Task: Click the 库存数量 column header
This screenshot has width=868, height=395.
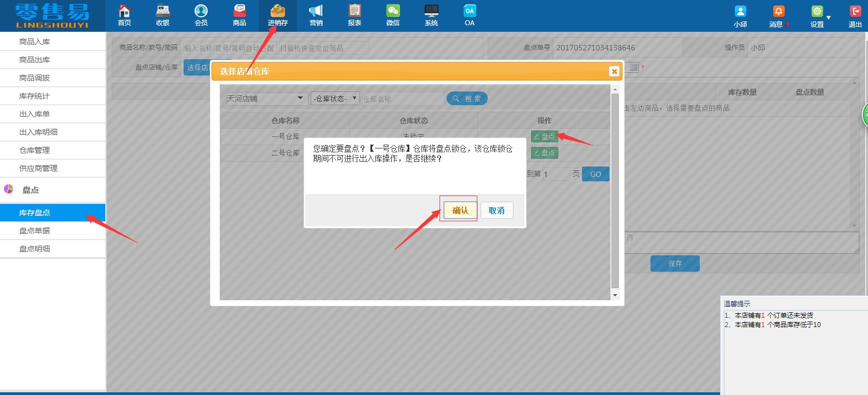Action: pyautogui.click(x=743, y=92)
